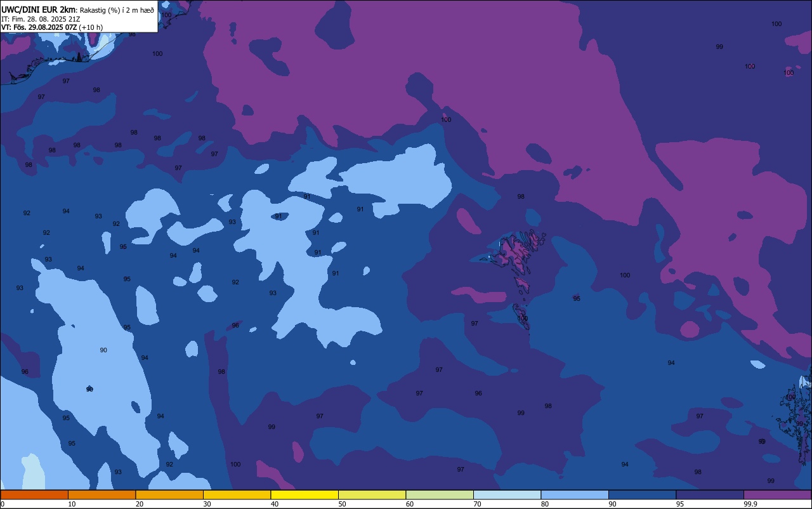Screen dimensions: 812x509
Task: Click the legend tick label '50'
Action: click(342, 504)
